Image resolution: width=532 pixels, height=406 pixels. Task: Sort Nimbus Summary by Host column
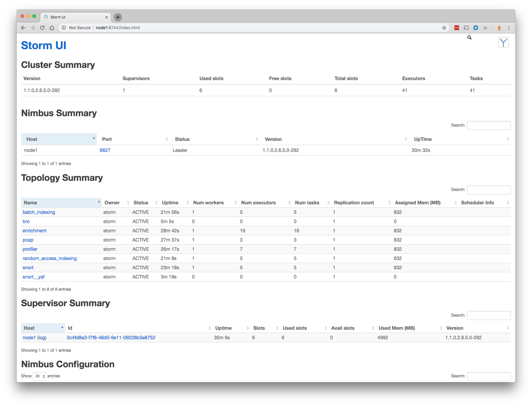(59, 139)
